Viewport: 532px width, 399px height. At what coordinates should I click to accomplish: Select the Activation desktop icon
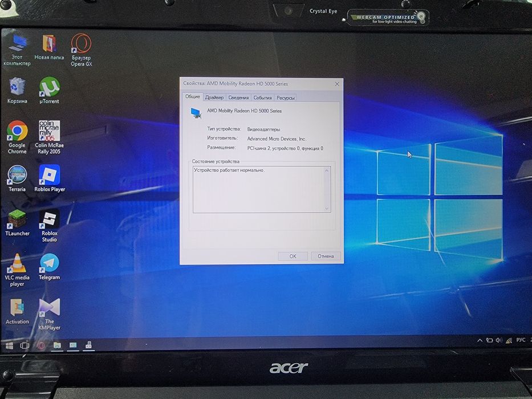pyautogui.click(x=17, y=311)
